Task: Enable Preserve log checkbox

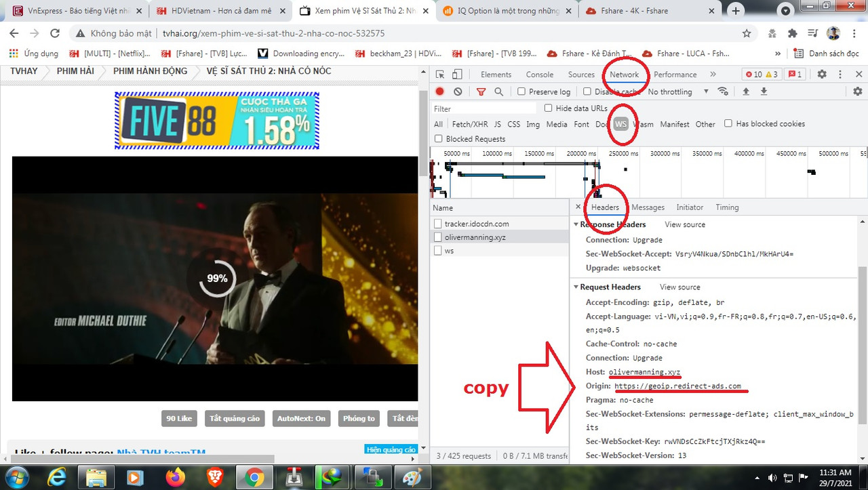Action: pyautogui.click(x=521, y=91)
